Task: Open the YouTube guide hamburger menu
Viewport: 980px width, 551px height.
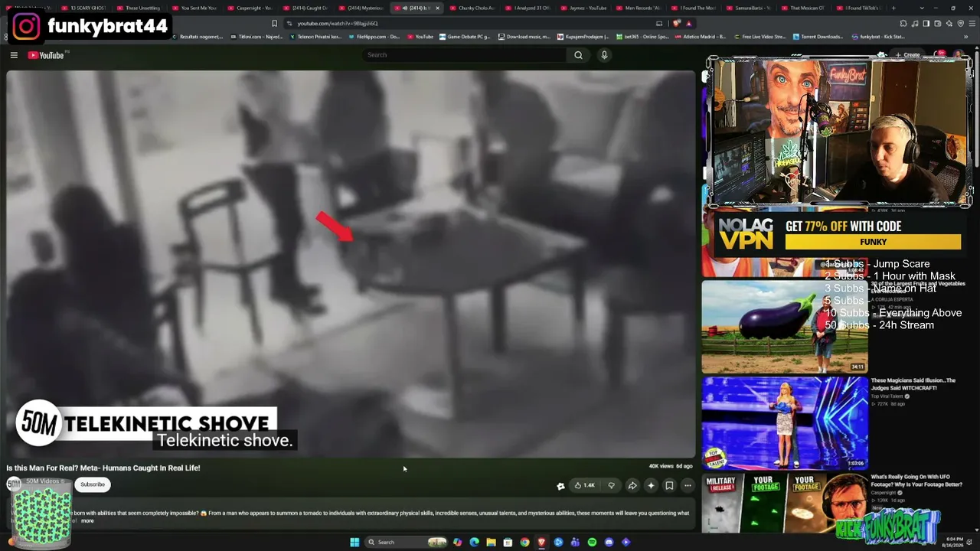Action: click(14, 55)
